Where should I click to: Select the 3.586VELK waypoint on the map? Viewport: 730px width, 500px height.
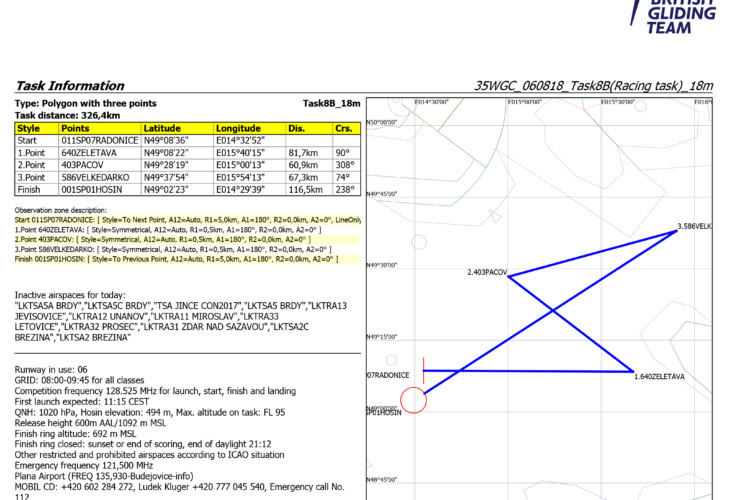pos(693,227)
